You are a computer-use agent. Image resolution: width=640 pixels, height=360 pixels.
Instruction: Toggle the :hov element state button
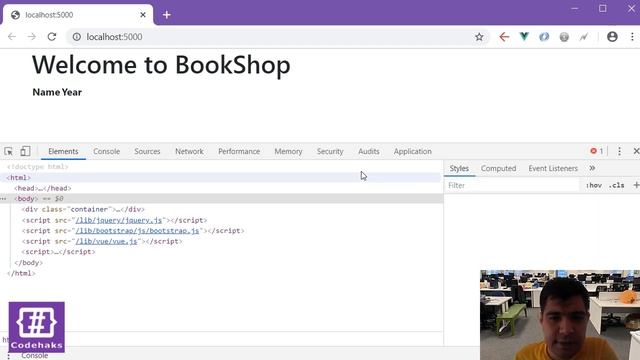tap(594, 185)
